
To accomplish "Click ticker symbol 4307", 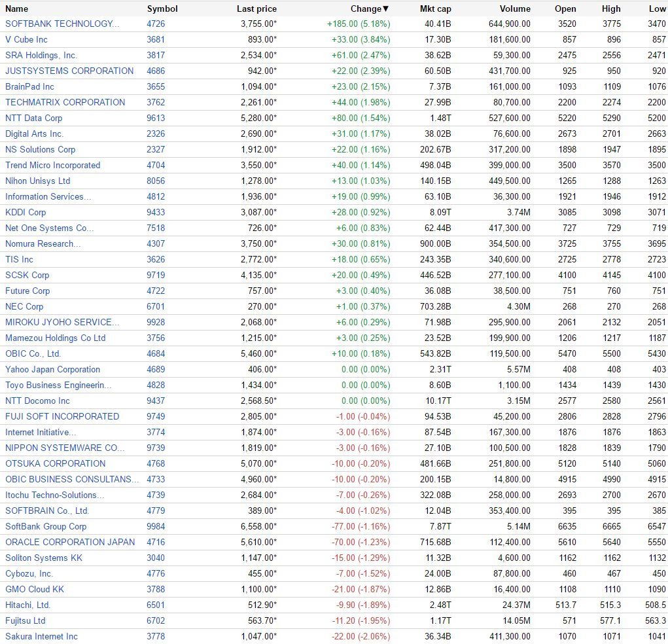I will click(x=156, y=244).
